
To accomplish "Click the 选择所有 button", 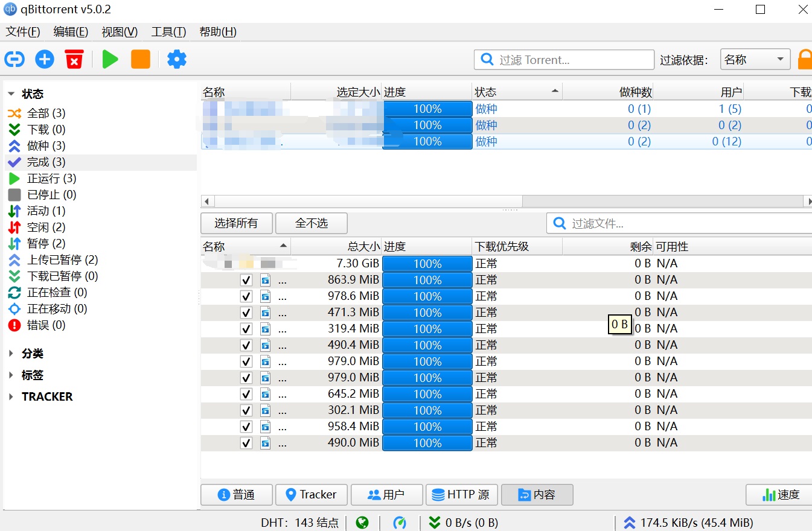I will click(237, 223).
